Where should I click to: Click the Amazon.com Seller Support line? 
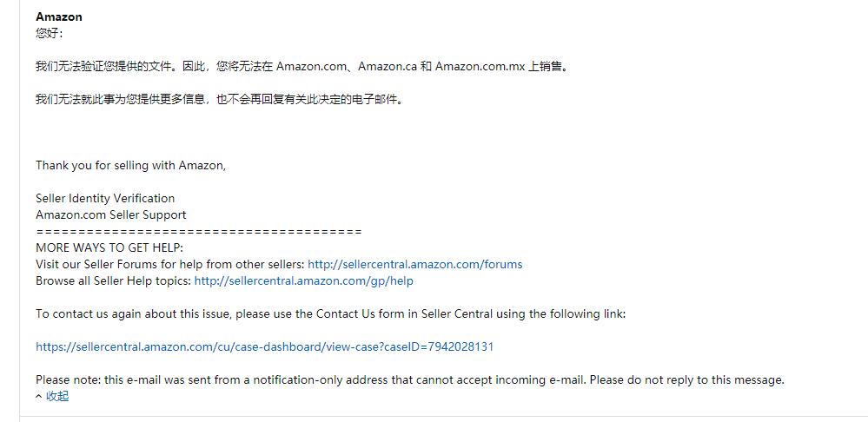pos(111,214)
